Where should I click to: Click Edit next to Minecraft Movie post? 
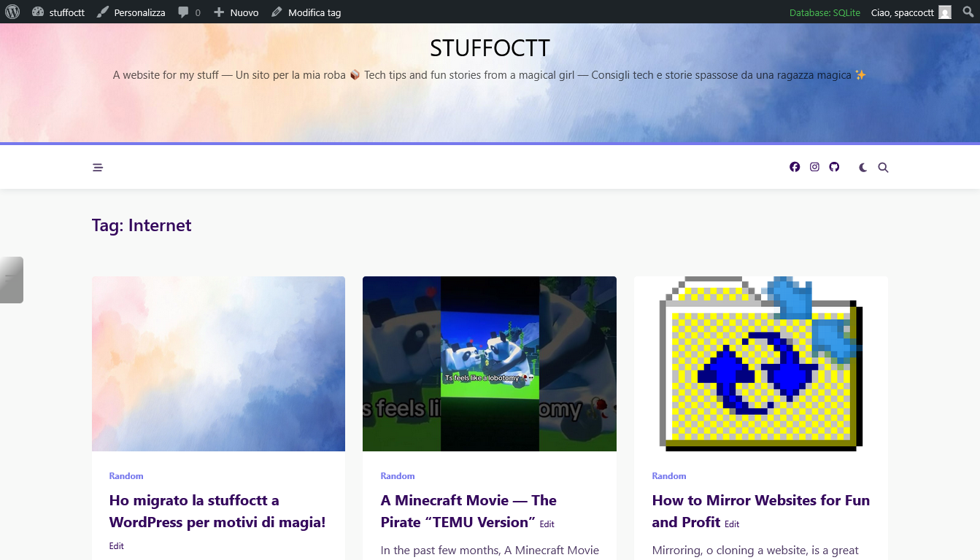(x=547, y=524)
